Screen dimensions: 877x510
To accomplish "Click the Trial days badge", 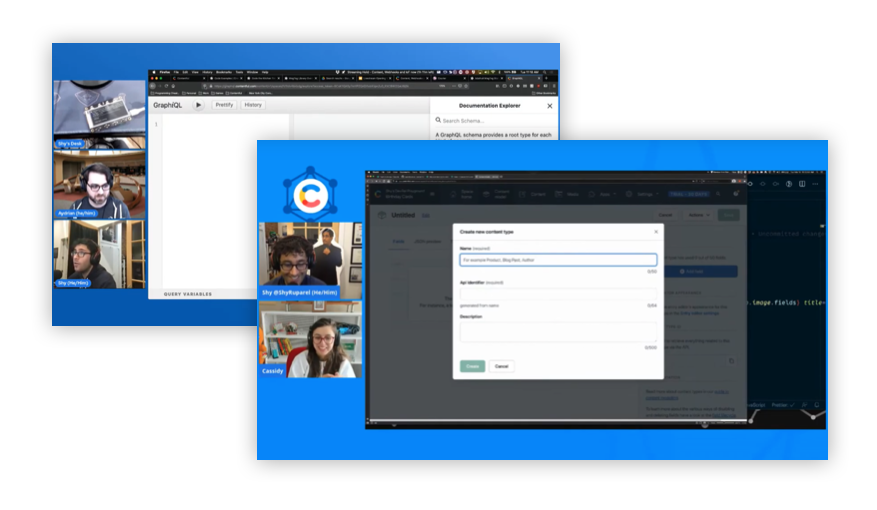I will [689, 194].
